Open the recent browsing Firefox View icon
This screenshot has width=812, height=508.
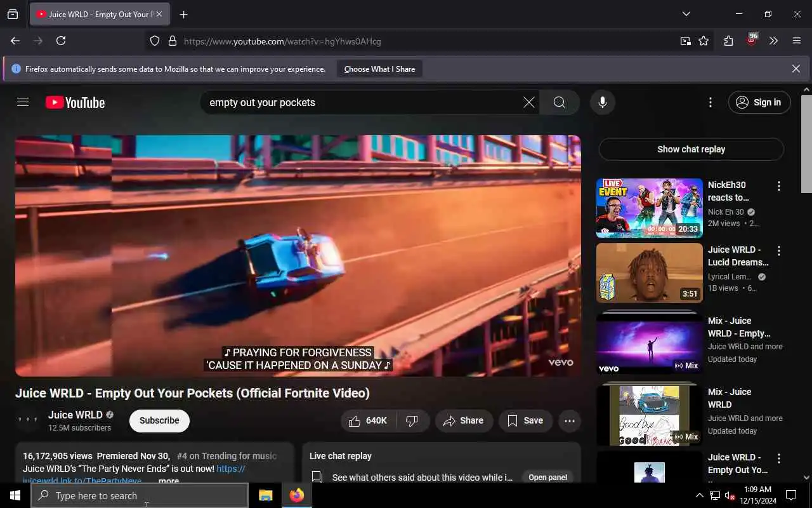pyautogui.click(x=13, y=14)
